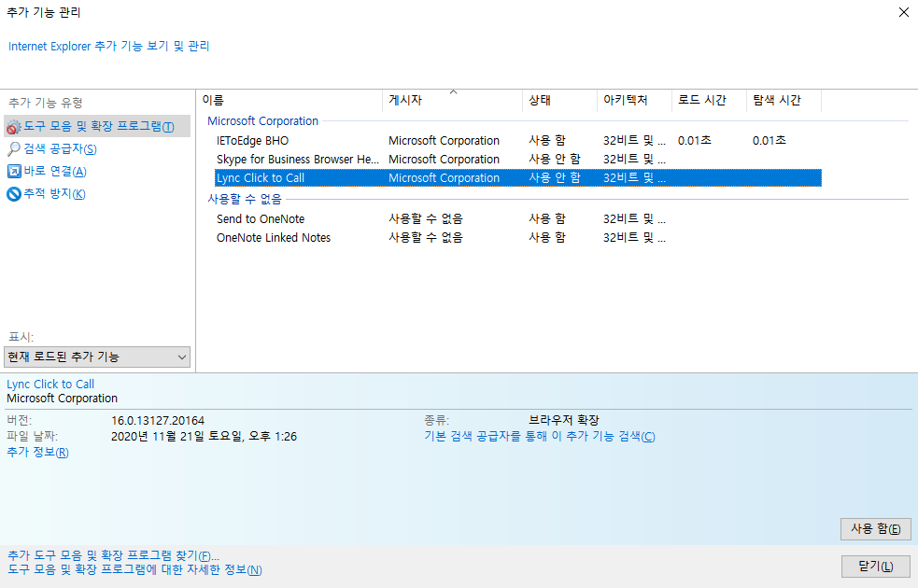The height and width of the screenshot is (588, 918).
Task: Collapse the Microsoft Corporation group header
Action: tap(262, 121)
